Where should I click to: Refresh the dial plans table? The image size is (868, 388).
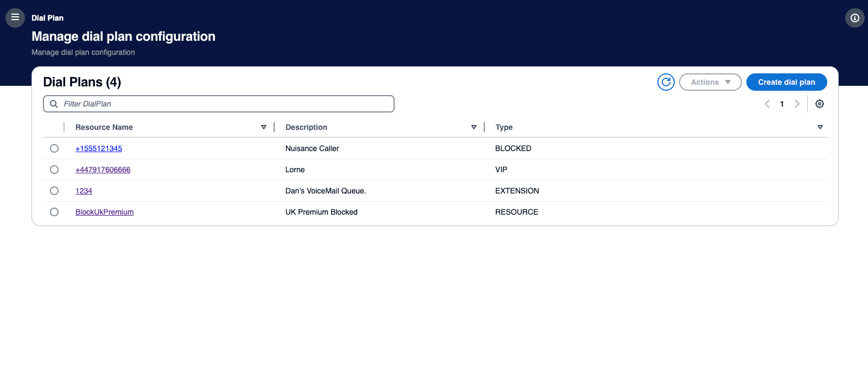pos(666,82)
